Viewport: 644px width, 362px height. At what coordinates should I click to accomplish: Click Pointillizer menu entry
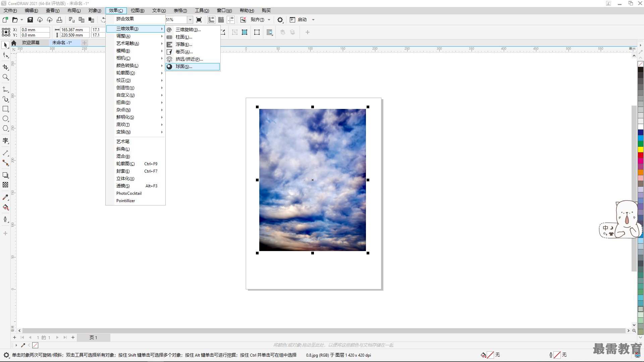click(136, 200)
